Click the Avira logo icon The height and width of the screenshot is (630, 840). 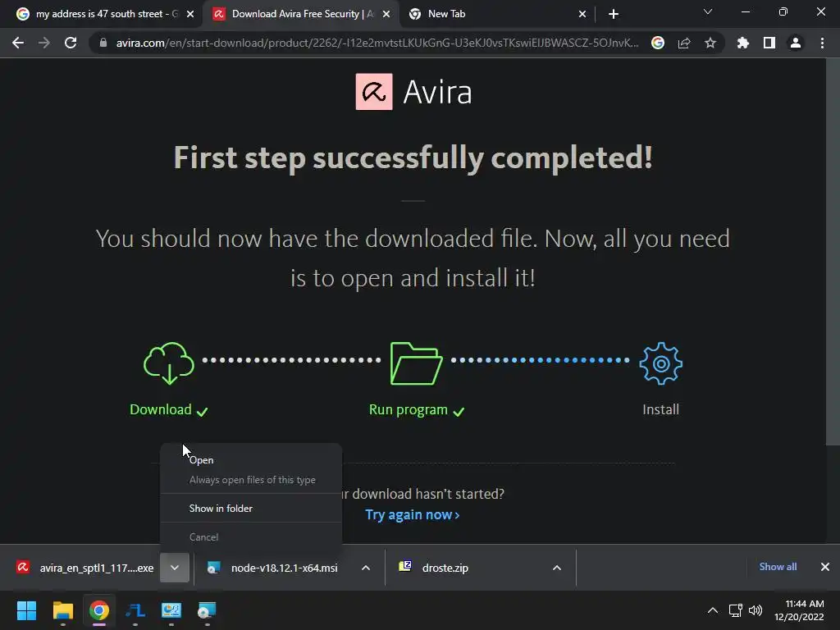pyautogui.click(x=374, y=92)
